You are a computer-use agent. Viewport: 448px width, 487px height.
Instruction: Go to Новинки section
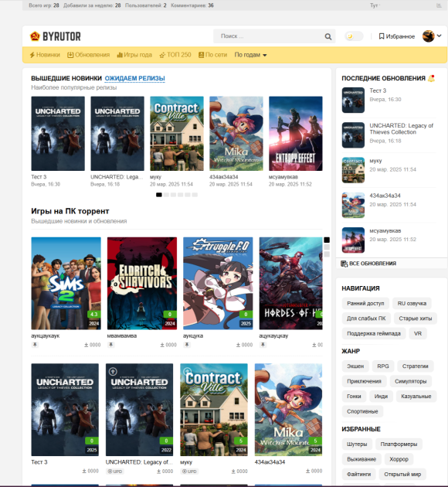pos(45,55)
